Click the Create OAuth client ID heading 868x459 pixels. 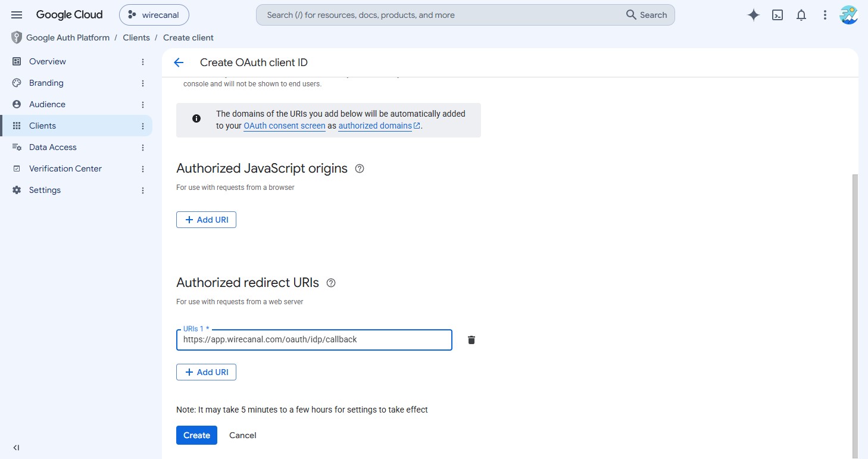point(254,63)
